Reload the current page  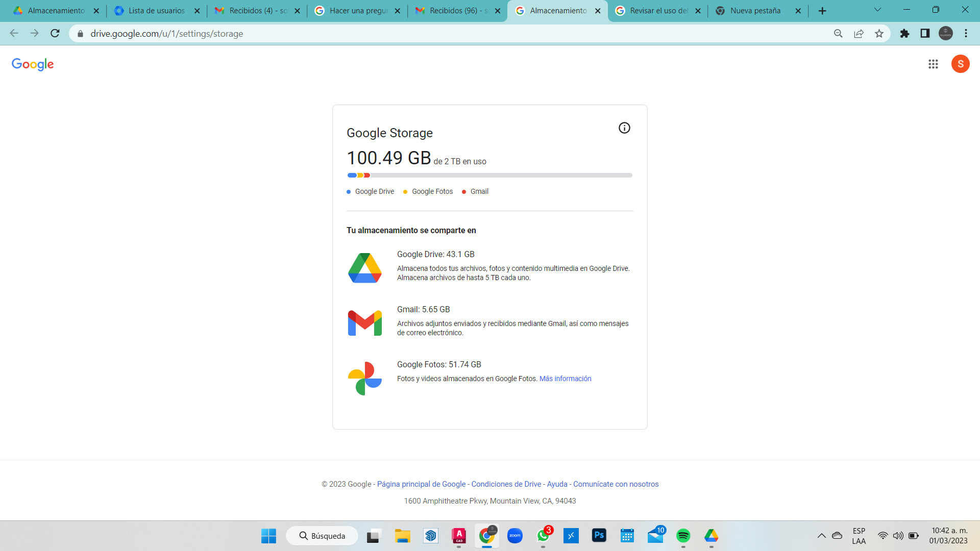[x=55, y=34]
